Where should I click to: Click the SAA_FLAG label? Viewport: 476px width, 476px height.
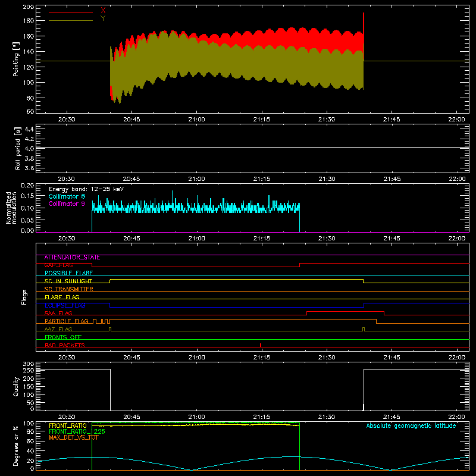click(58, 314)
